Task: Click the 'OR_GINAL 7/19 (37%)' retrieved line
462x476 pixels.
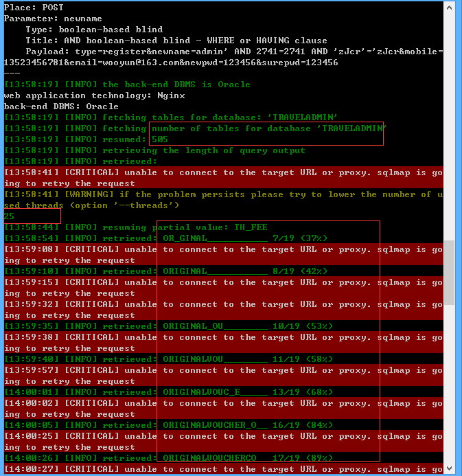Action: [165, 238]
